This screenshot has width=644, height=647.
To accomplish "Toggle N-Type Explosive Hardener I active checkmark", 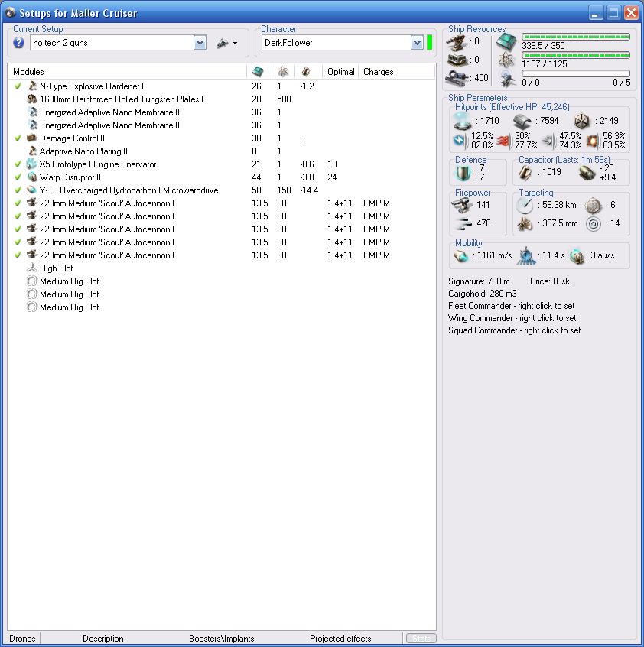I will tap(18, 86).
